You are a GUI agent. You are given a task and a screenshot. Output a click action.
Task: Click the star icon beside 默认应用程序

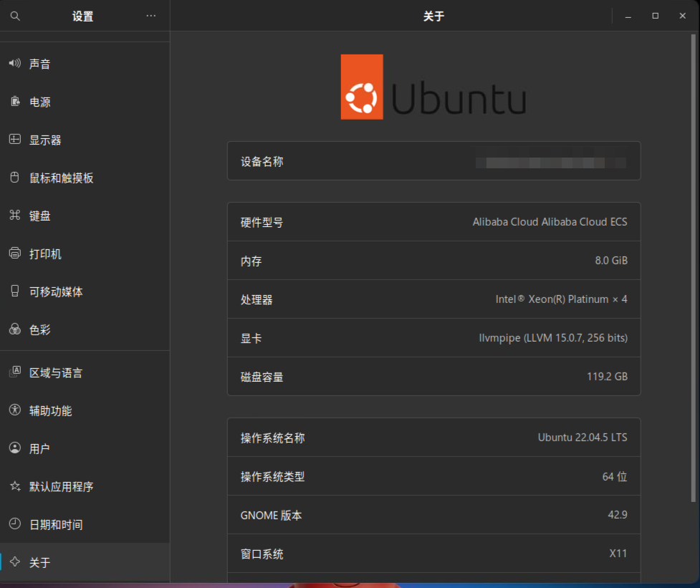pos(15,486)
